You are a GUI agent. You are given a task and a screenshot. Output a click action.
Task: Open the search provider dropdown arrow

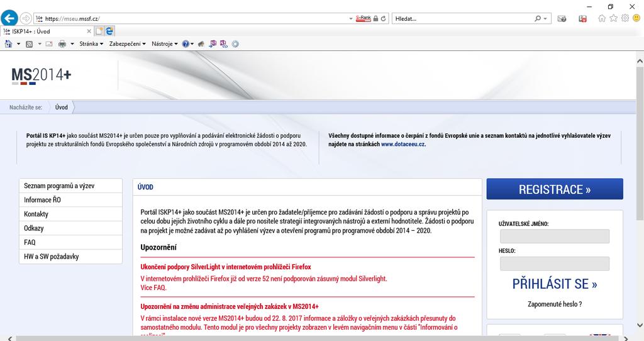click(545, 19)
